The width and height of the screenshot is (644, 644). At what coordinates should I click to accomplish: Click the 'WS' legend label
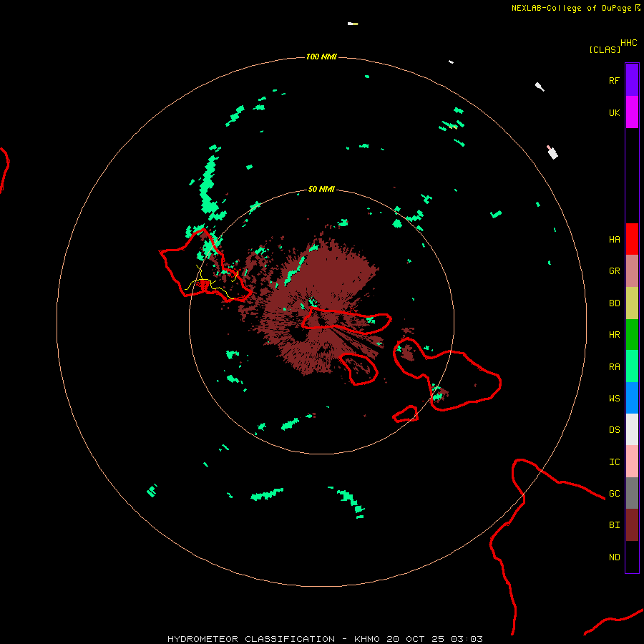[615, 398]
